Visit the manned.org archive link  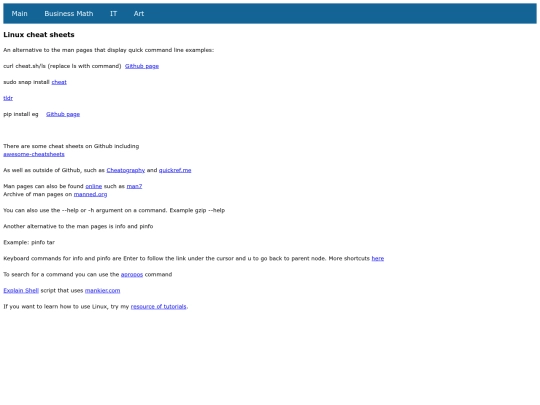(x=90, y=194)
